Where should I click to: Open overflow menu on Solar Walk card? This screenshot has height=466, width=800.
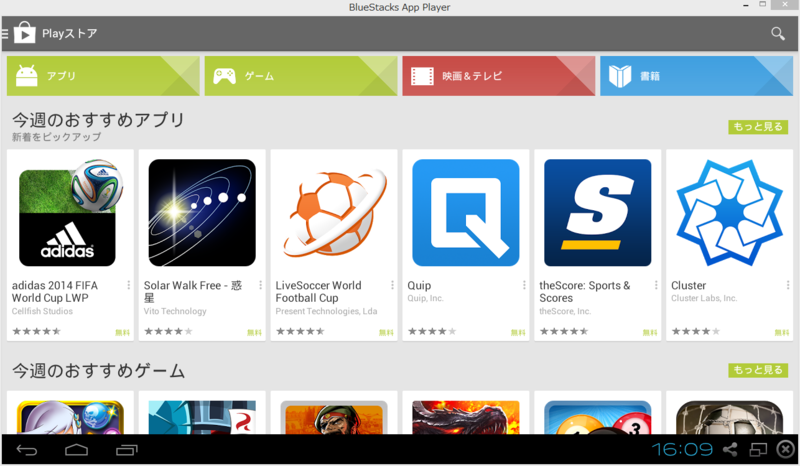coord(260,285)
